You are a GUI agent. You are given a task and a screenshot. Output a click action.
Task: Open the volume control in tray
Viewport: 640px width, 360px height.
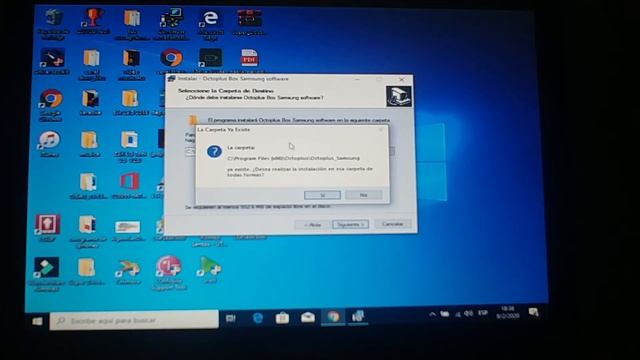(x=468, y=313)
